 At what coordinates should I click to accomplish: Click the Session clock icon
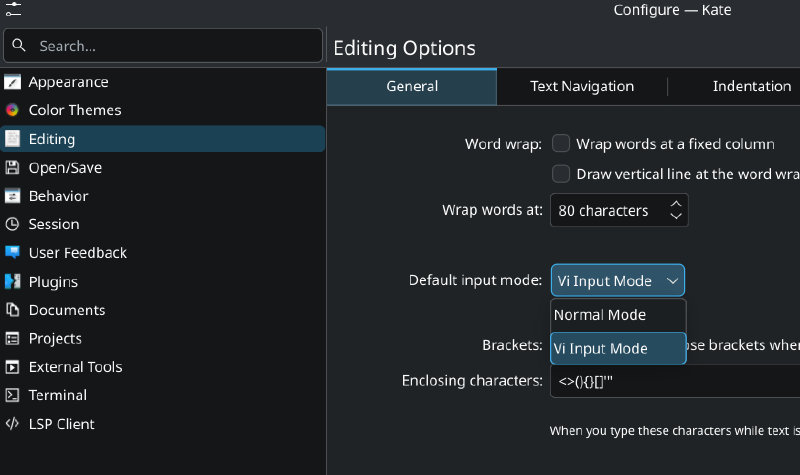coord(12,224)
